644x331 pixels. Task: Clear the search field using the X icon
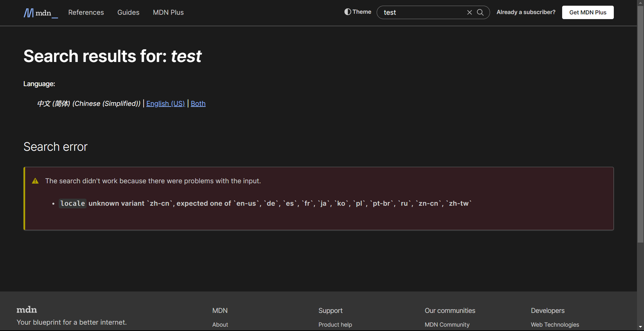pos(469,12)
